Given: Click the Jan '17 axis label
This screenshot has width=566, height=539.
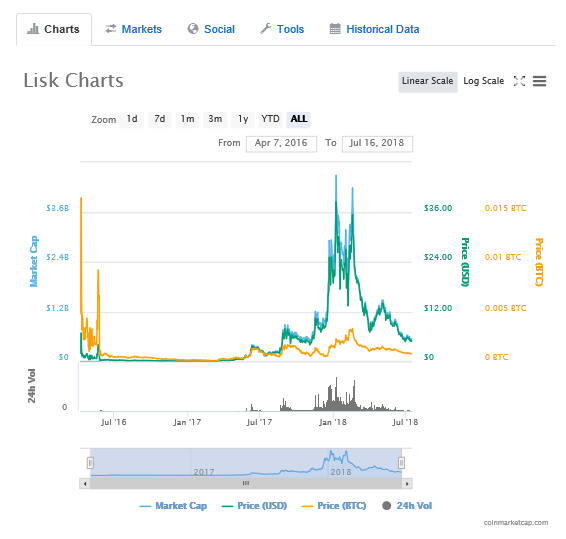Looking at the screenshot, I should click(187, 422).
